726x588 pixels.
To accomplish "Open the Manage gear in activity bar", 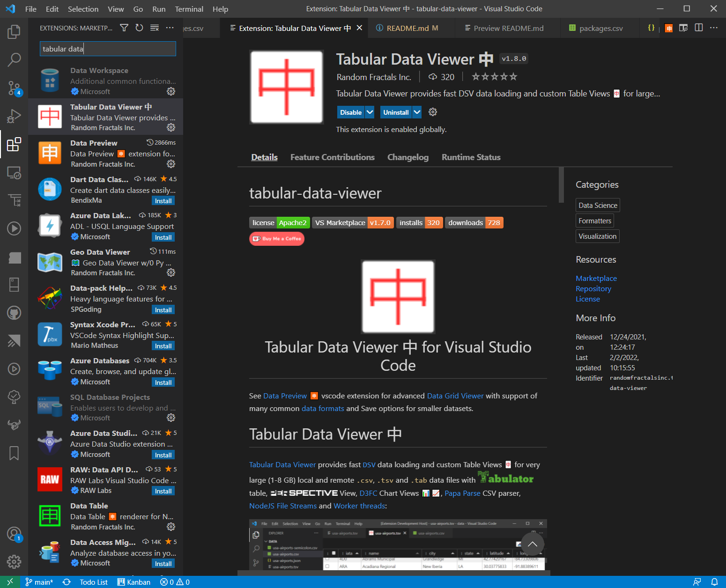I will click(14, 561).
